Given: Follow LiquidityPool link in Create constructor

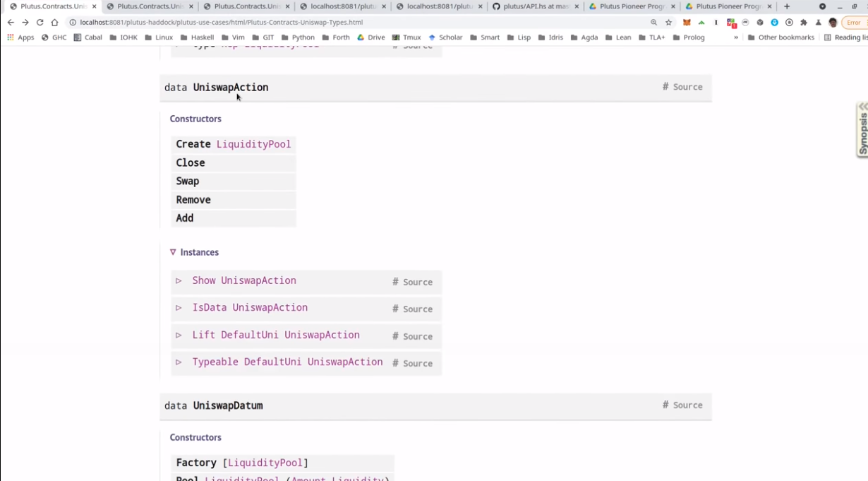Looking at the screenshot, I should [253, 144].
